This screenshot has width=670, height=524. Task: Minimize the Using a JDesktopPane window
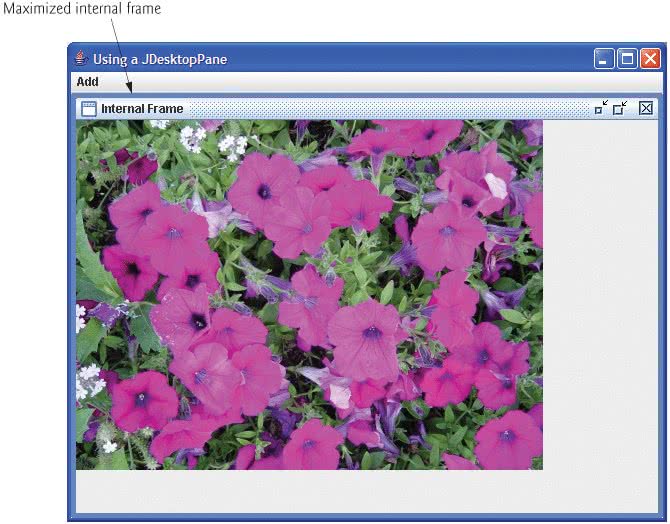coord(603,59)
